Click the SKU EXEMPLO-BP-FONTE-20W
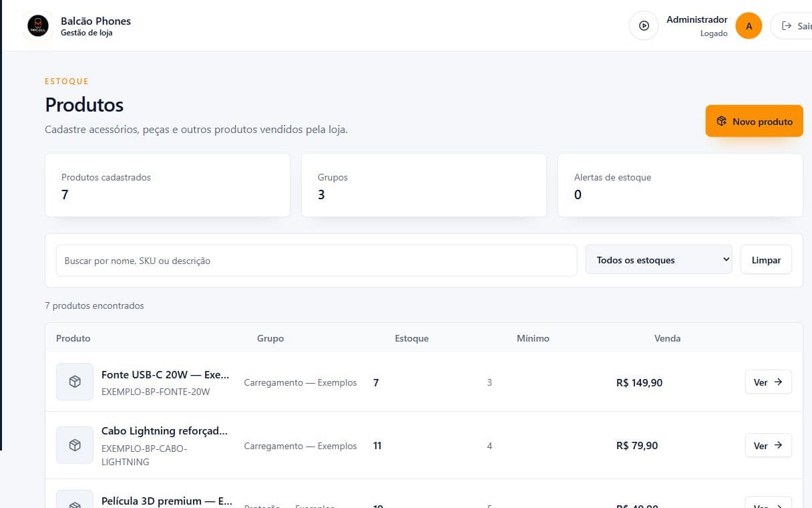This screenshot has height=508, width=812. [156, 392]
